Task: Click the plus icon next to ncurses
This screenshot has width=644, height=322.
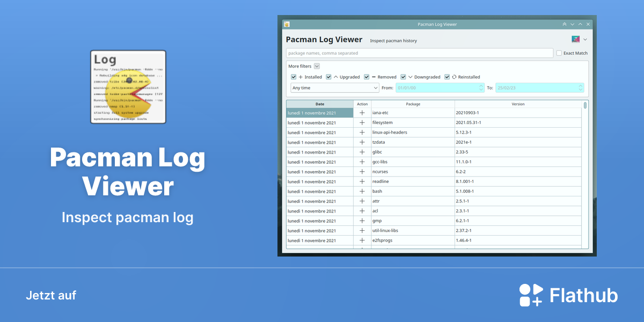Action: (362, 172)
